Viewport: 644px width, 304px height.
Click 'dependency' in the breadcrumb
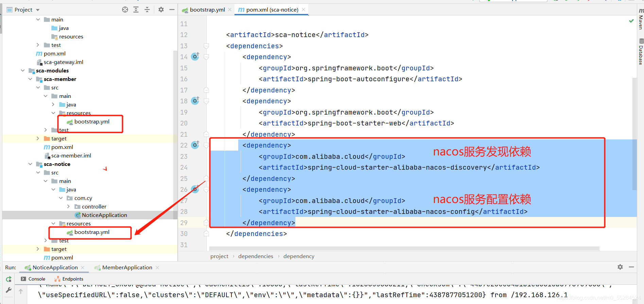tap(299, 256)
